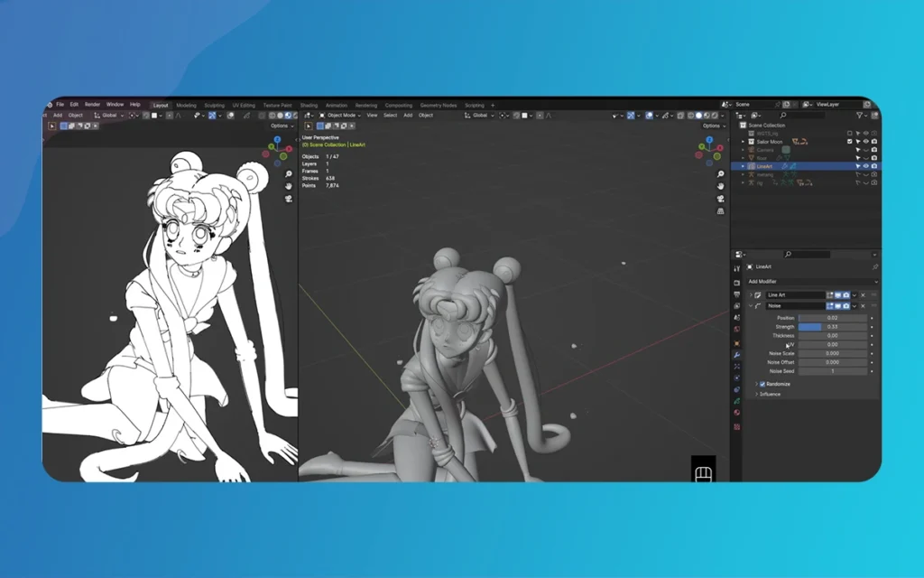
Task: Adjust the Noise Position slider
Action: pyautogui.click(x=832, y=318)
